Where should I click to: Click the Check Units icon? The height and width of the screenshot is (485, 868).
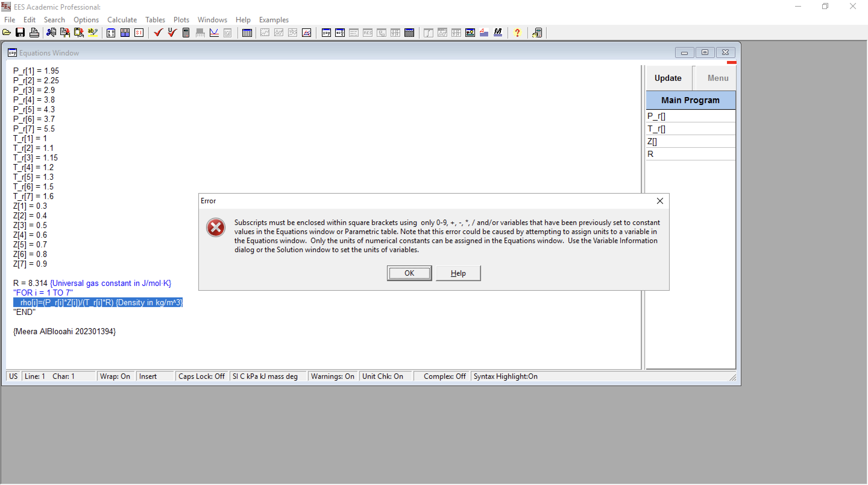click(x=172, y=33)
